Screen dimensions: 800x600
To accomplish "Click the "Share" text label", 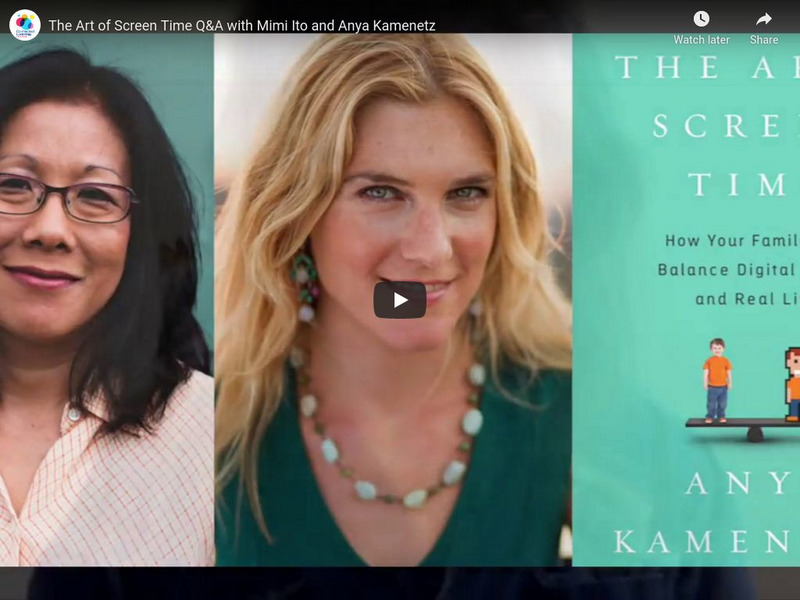I will 764,40.
